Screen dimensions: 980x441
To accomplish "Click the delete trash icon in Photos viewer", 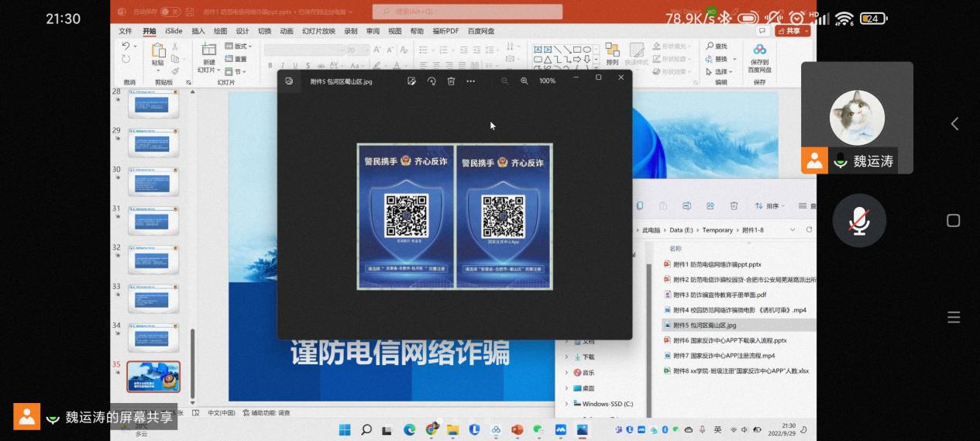I will (451, 81).
